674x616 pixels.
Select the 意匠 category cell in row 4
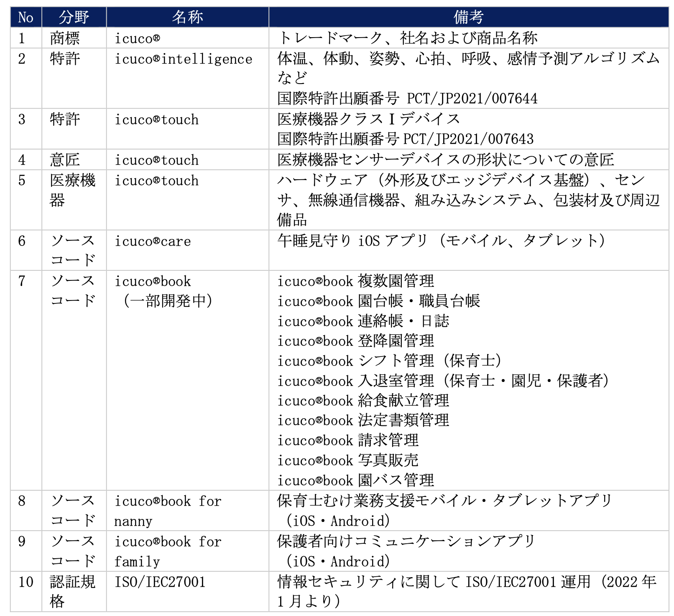coord(67,160)
